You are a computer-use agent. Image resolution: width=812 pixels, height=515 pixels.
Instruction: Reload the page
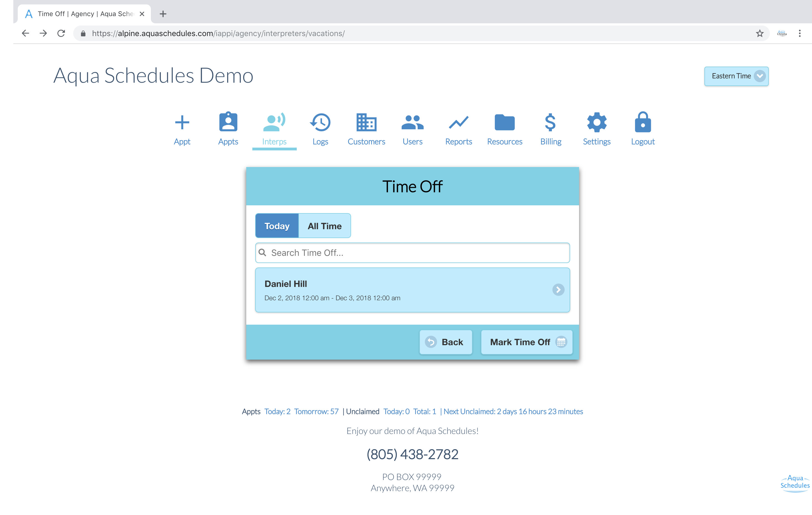tap(61, 33)
